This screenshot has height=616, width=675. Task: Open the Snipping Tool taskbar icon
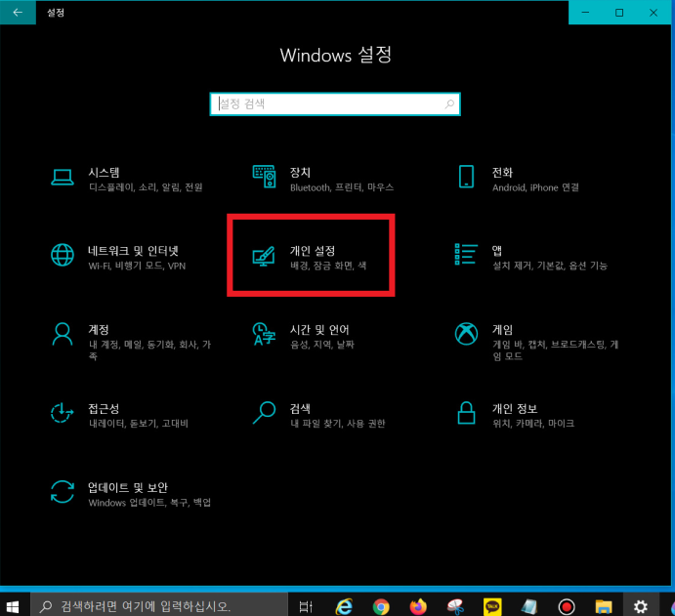(455, 607)
